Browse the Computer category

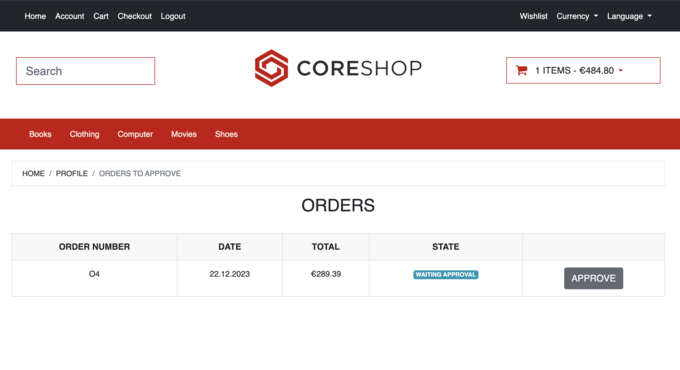coord(135,134)
